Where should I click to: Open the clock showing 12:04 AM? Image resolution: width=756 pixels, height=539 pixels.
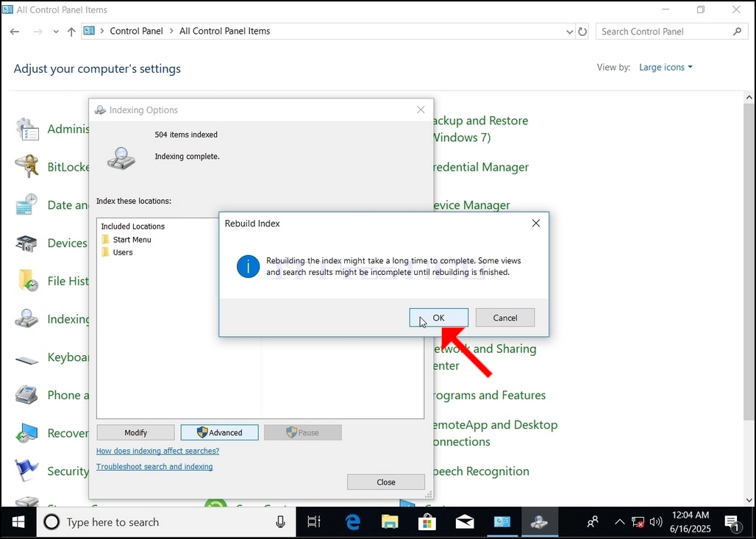(x=691, y=522)
